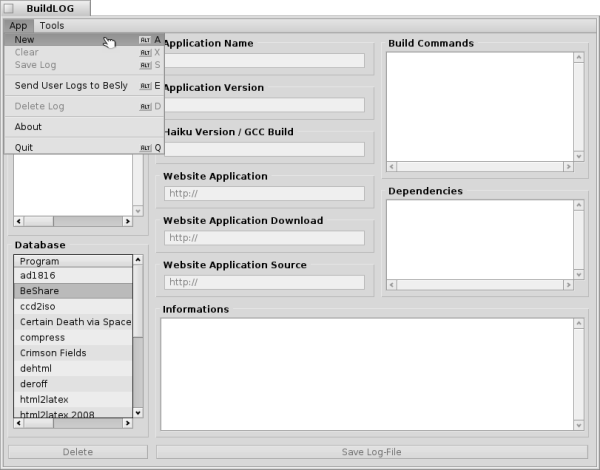The image size is (600, 470).
Task: Click the Delete button
Action: [x=78, y=452]
